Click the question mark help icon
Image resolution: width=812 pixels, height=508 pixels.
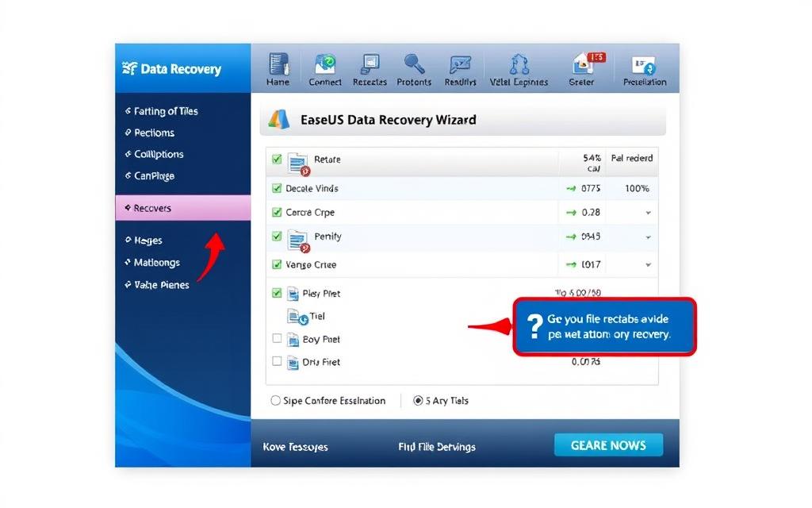534,326
